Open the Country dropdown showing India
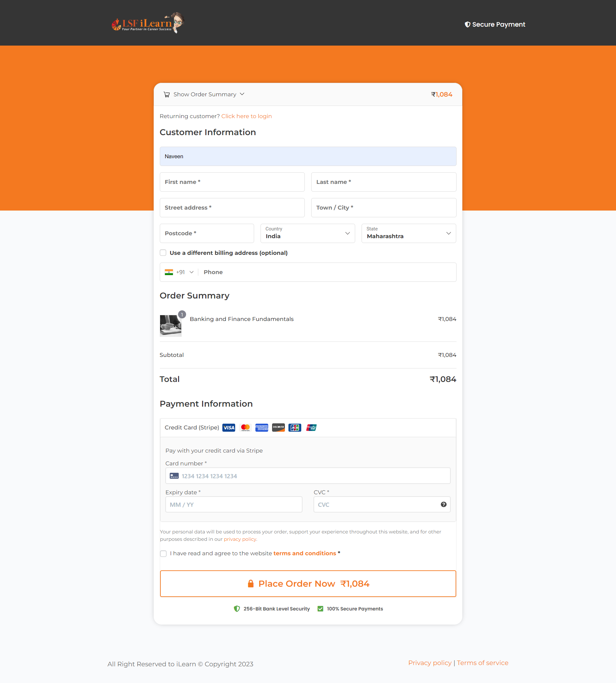 pyautogui.click(x=307, y=233)
